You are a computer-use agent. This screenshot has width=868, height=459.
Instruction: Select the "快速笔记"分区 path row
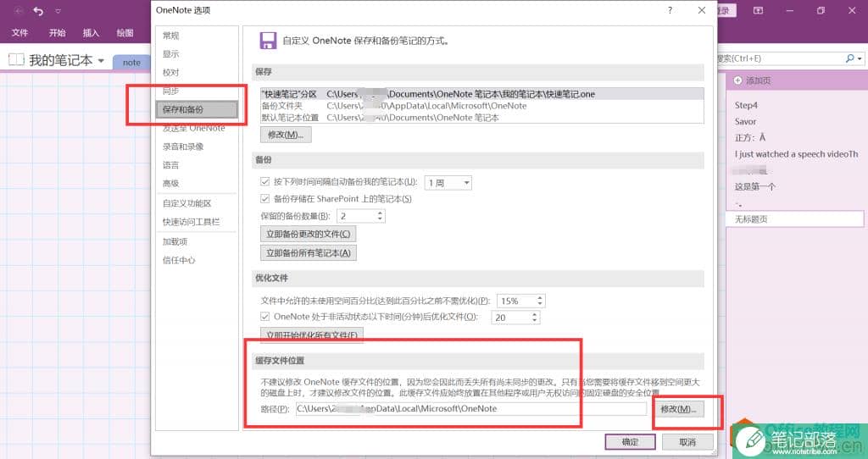point(481,94)
